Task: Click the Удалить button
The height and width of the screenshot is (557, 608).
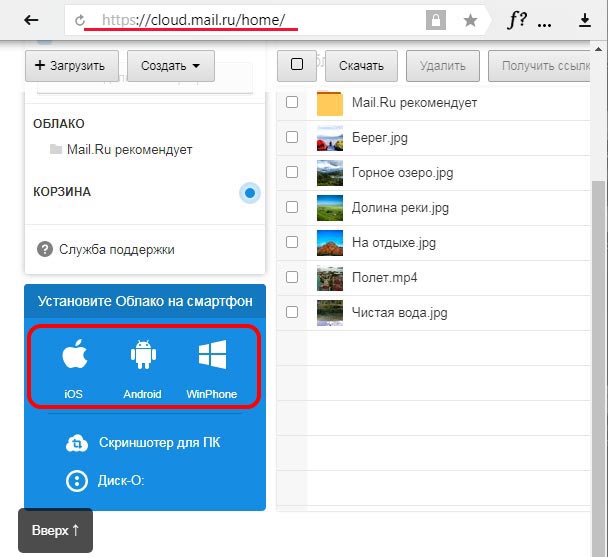Action: [x=442, y=66]
